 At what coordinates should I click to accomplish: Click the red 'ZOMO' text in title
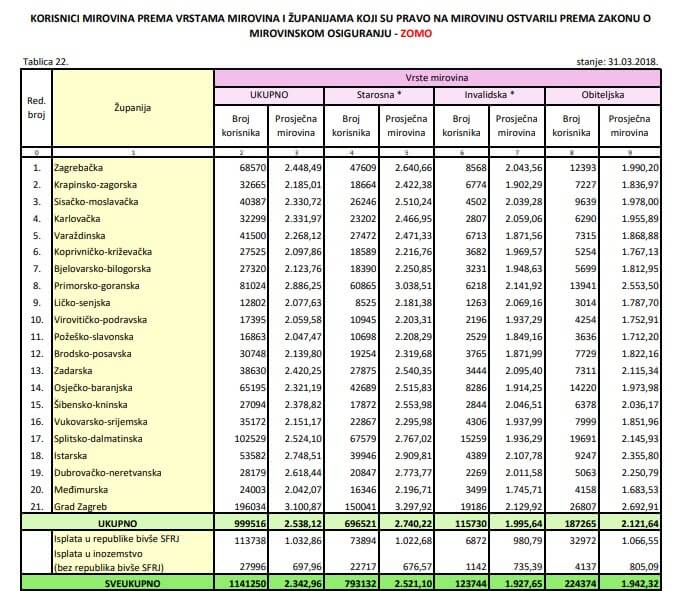(x=420, y=33)
